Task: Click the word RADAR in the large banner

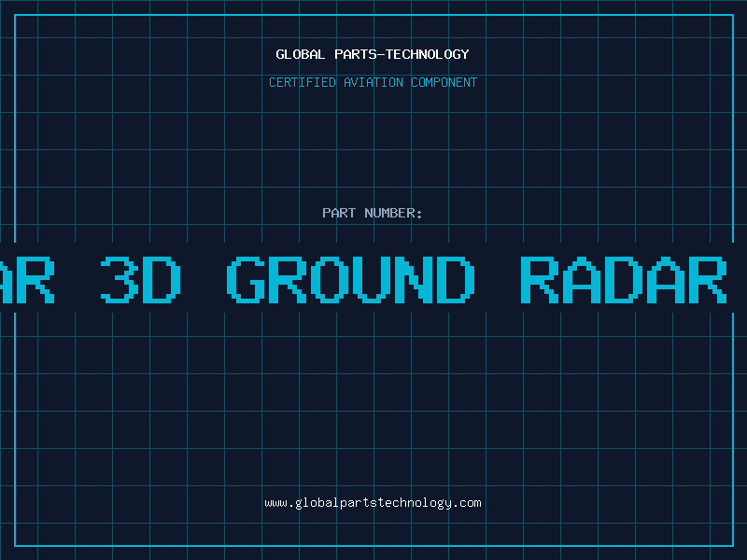Action: (623, 279)
